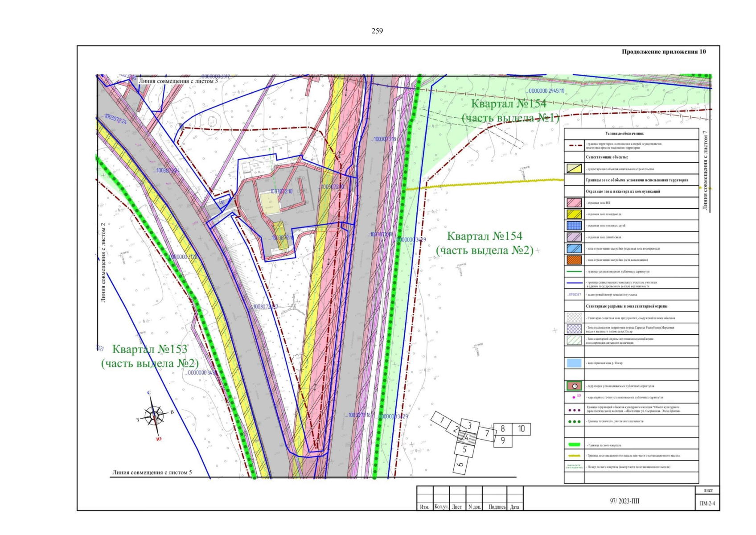Click the 'ПМ-2-4' sheet number cell
The width and height of the screenshot is (756, 535).
(707, 504)
